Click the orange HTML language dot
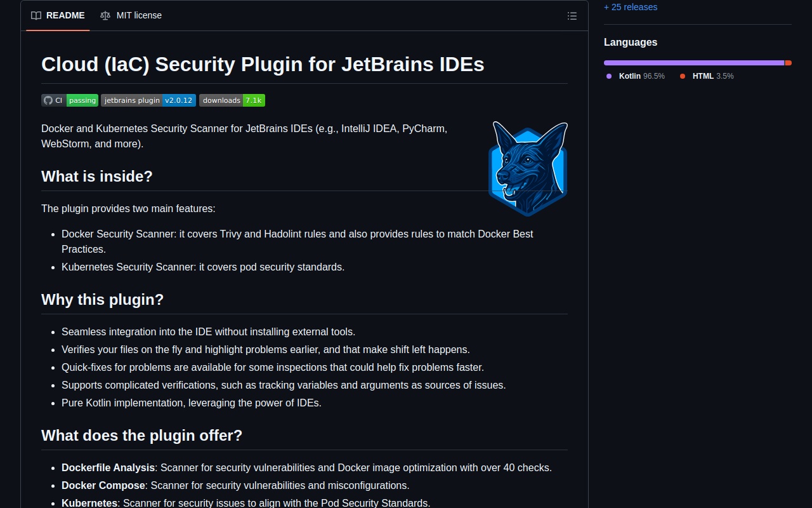Viewport: 812px width, 508px height. 683,76
